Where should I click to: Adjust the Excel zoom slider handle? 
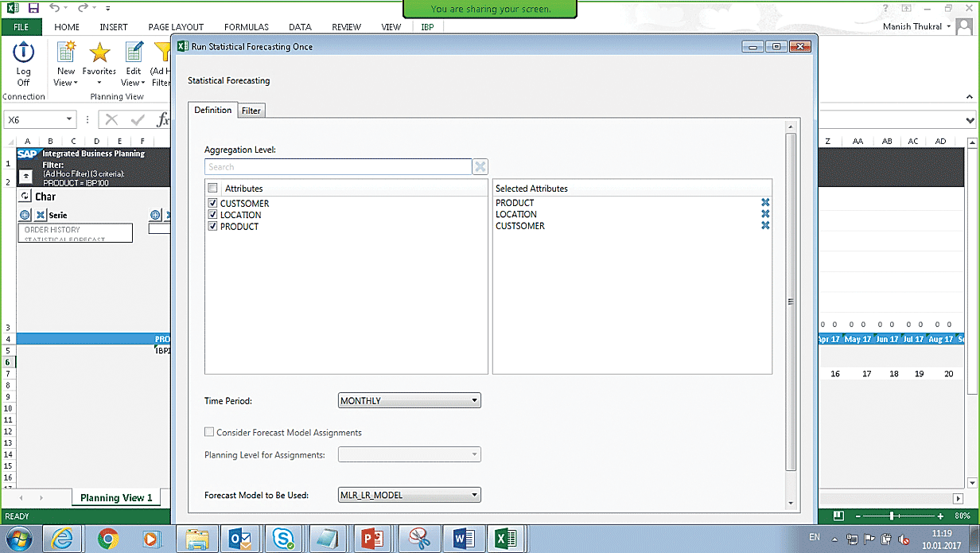(x=892, y=516)
